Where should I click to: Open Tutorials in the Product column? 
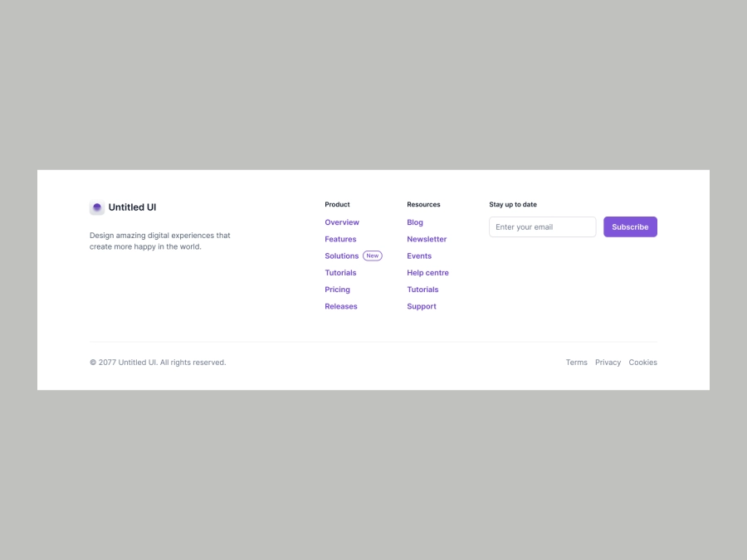pyautogui.click(x=340, y=273)
